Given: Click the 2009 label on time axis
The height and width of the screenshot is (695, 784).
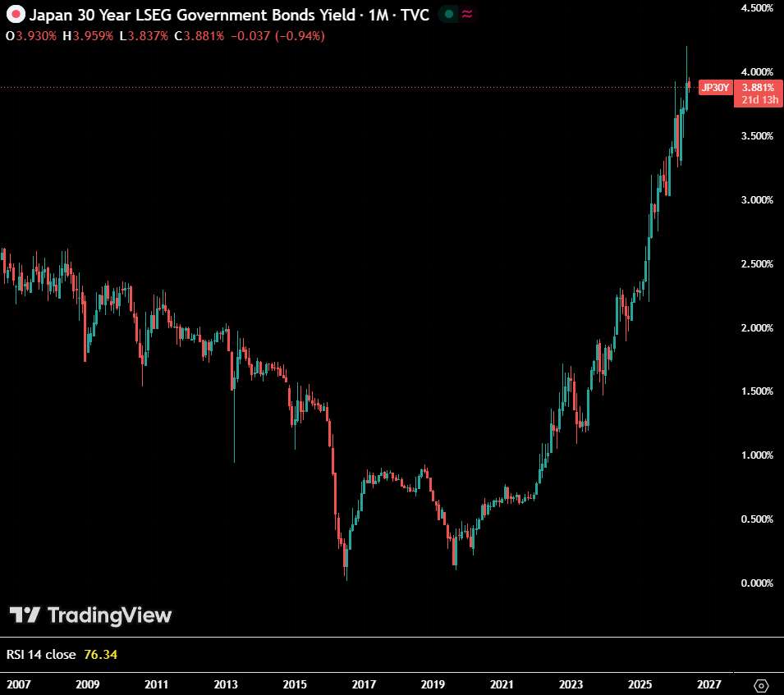Looking at the screenshot, I should (88, 684).
